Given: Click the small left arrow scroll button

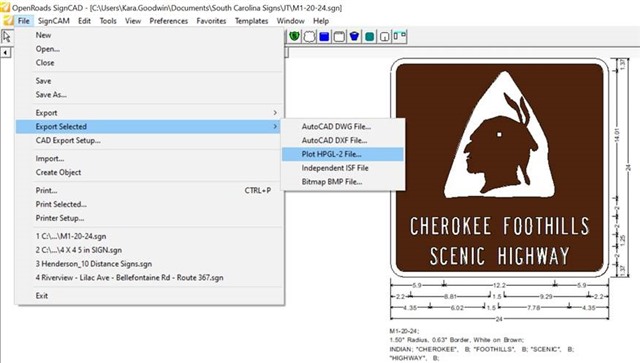Looking at the screenshot, I should [5, 53].
